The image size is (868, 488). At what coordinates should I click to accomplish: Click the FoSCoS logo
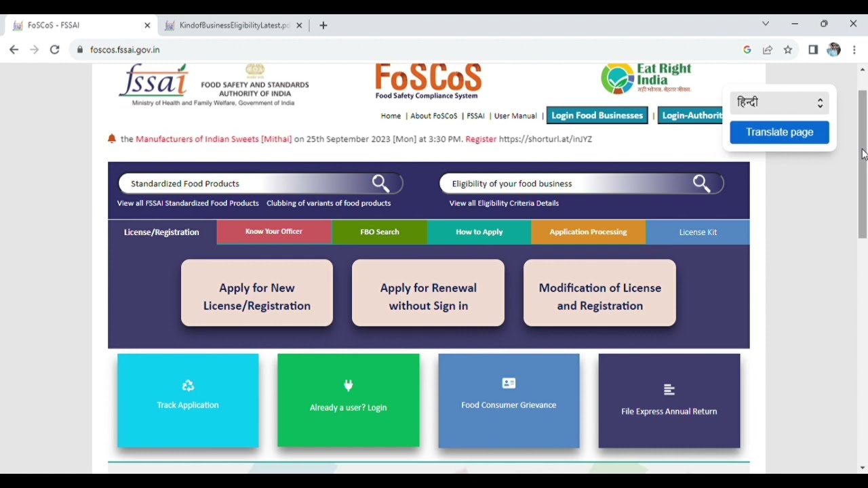coord(429,82)
